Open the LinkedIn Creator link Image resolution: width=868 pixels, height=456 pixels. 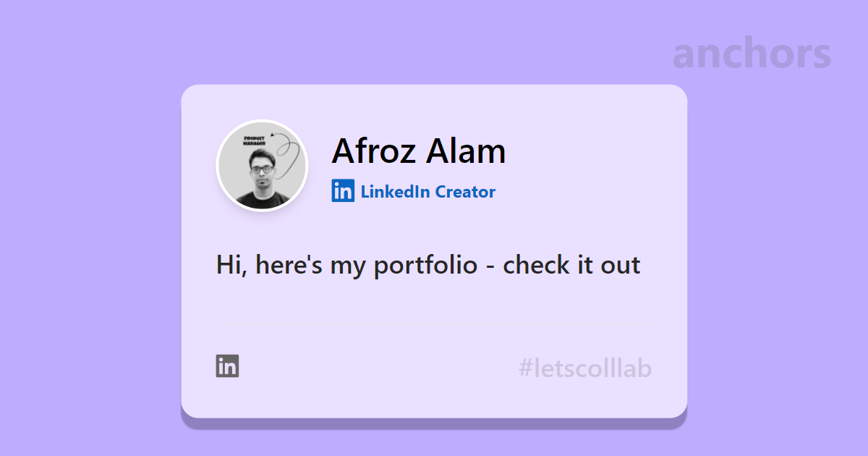coord(414,192)
